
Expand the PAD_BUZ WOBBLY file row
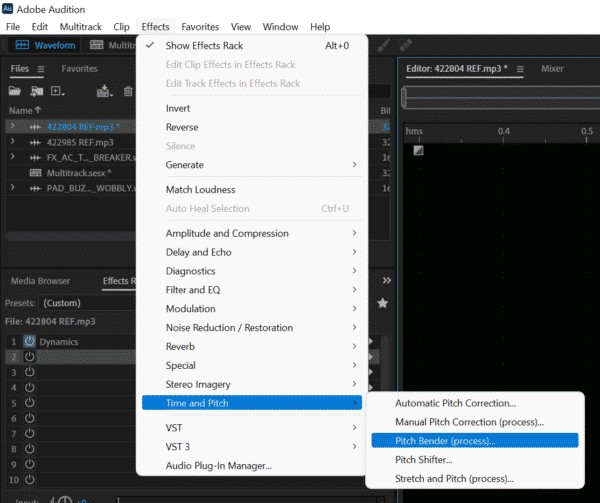coord(12,187)
